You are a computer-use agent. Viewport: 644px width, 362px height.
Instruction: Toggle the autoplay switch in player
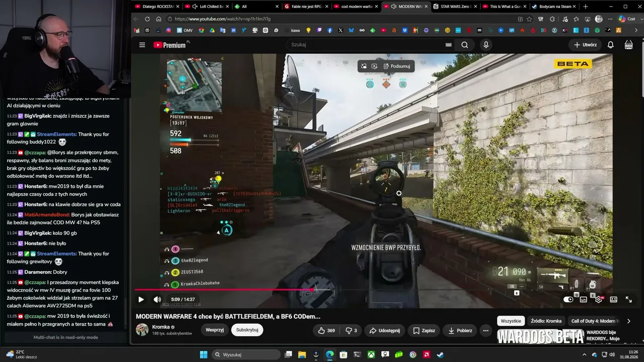coord(568,299)
